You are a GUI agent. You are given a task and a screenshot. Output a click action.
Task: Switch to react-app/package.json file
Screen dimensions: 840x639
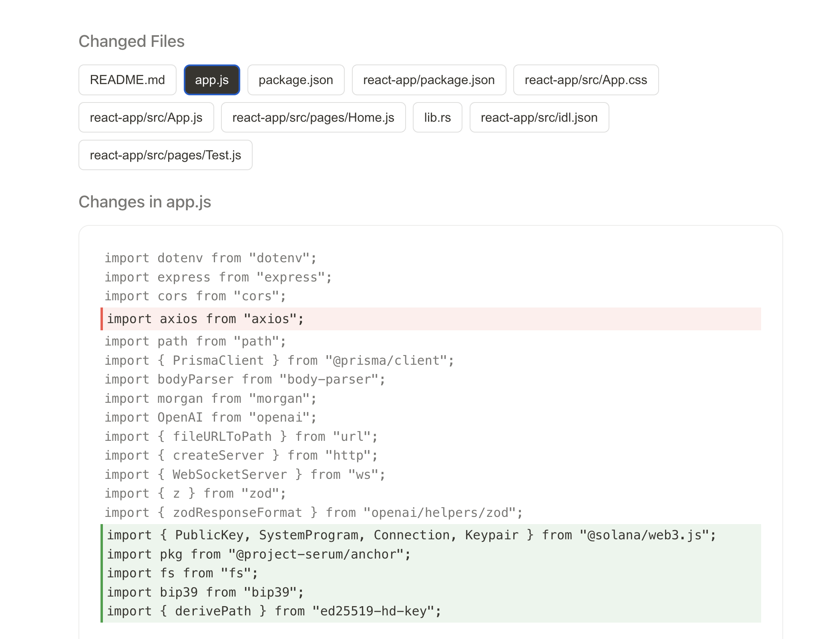click(x=428, y=80)
